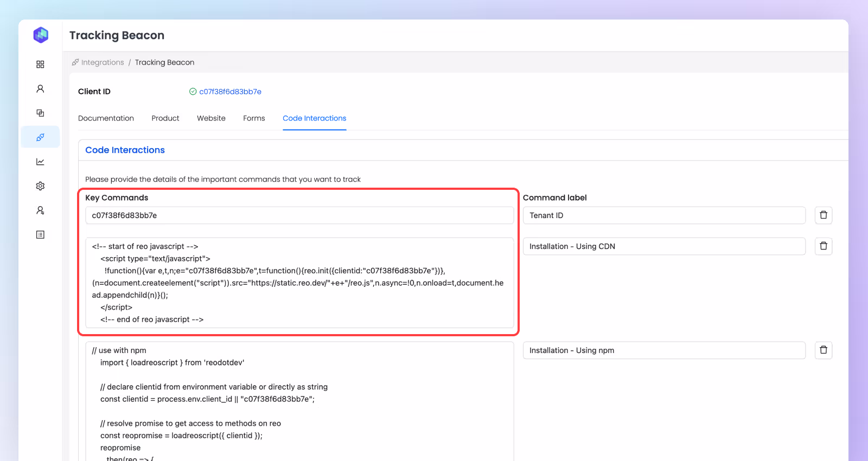Screen dimensions: 868x461
Task: Click the breadcrumb plug icon
Action: click(x=75, y=62)
